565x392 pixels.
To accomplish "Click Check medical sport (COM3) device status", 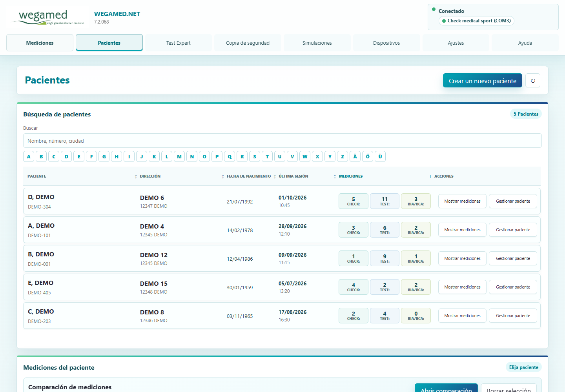I will coord(476,21).
